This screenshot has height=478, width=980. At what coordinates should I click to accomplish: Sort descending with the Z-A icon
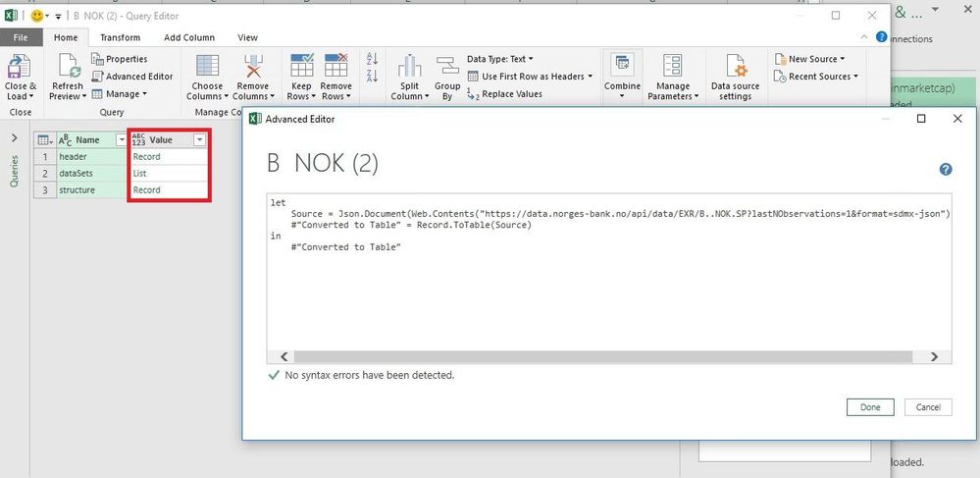(372, 76)
